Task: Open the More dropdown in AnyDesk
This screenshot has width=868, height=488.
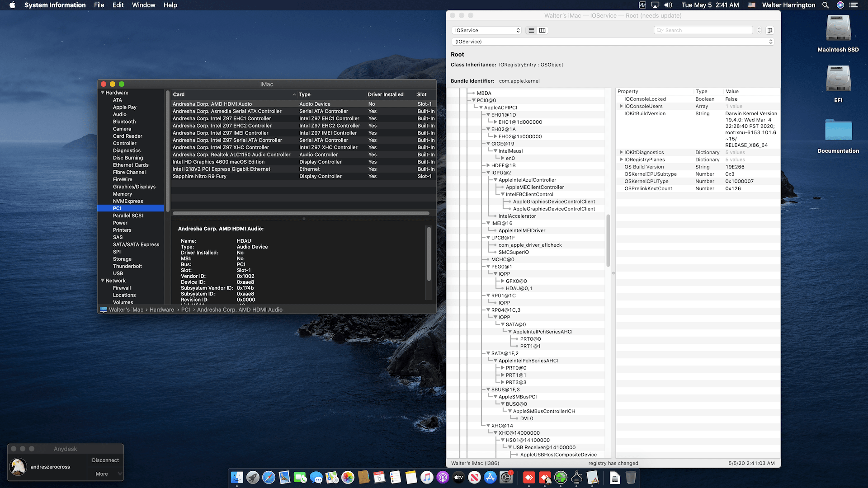Action: [105, 474]
